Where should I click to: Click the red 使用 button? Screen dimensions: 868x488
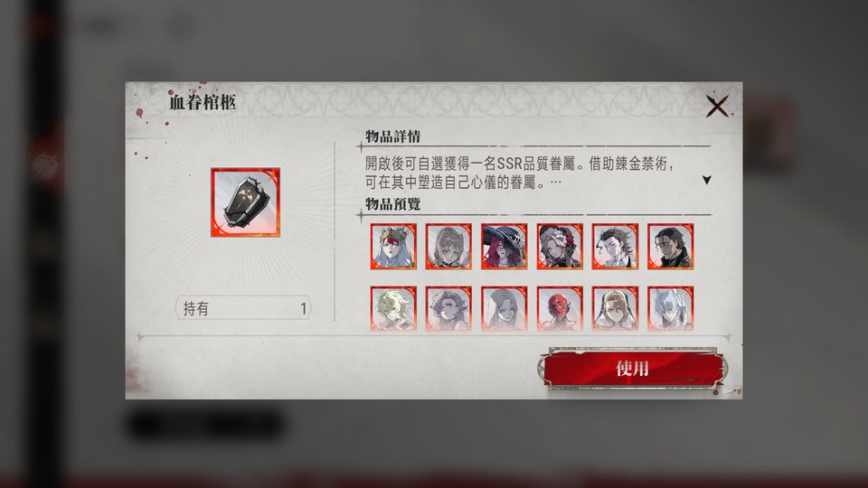[x=632, y=369]
